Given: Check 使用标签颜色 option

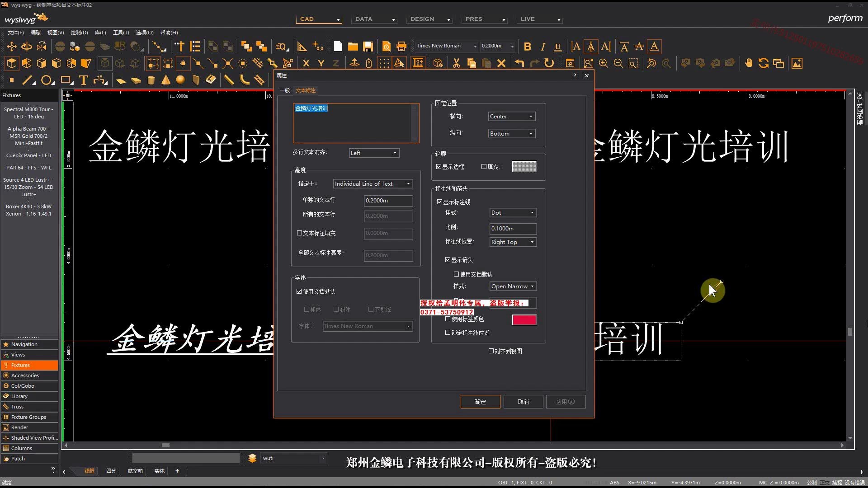Looking at the screenshot, I should pos(447,319).
